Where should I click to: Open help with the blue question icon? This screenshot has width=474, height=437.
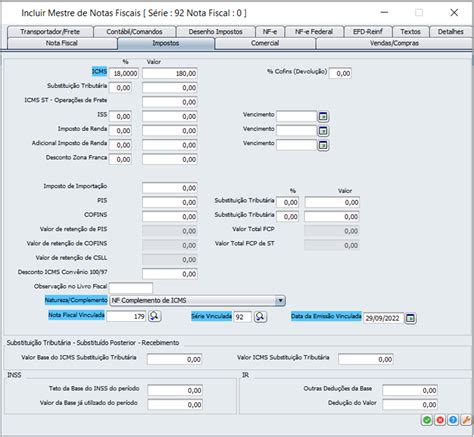click(453, 420)
